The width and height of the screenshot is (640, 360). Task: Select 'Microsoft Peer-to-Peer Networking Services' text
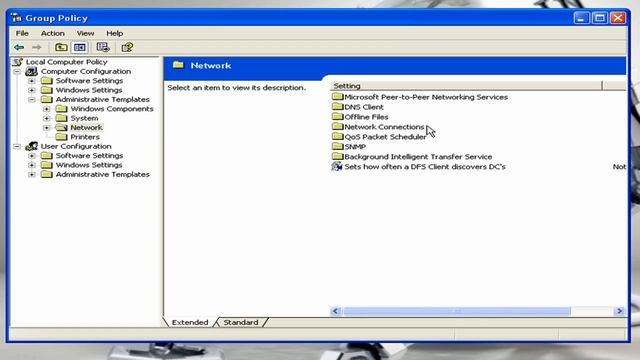click(x=426, y=97)
